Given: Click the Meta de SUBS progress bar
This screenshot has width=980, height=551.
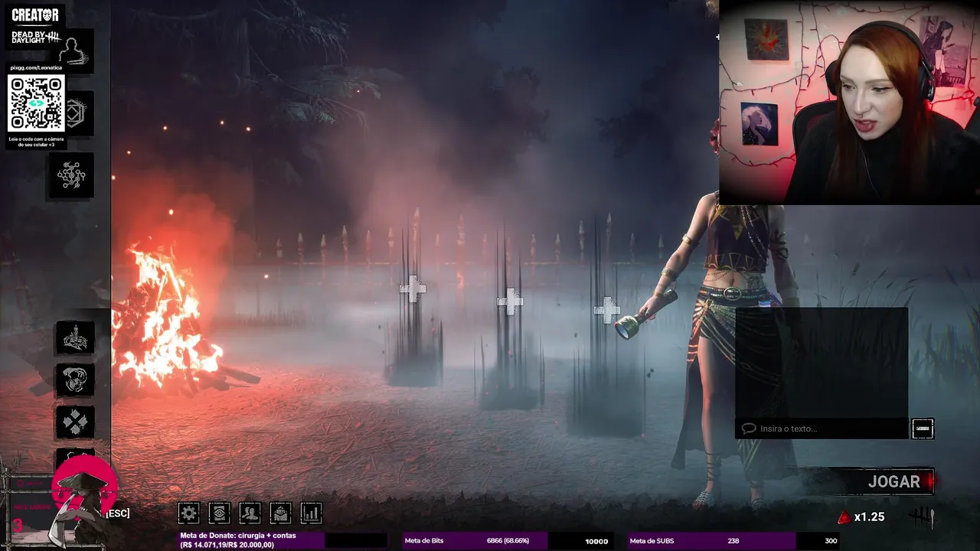Looking at the screenshot, I should tap(733, 540).
